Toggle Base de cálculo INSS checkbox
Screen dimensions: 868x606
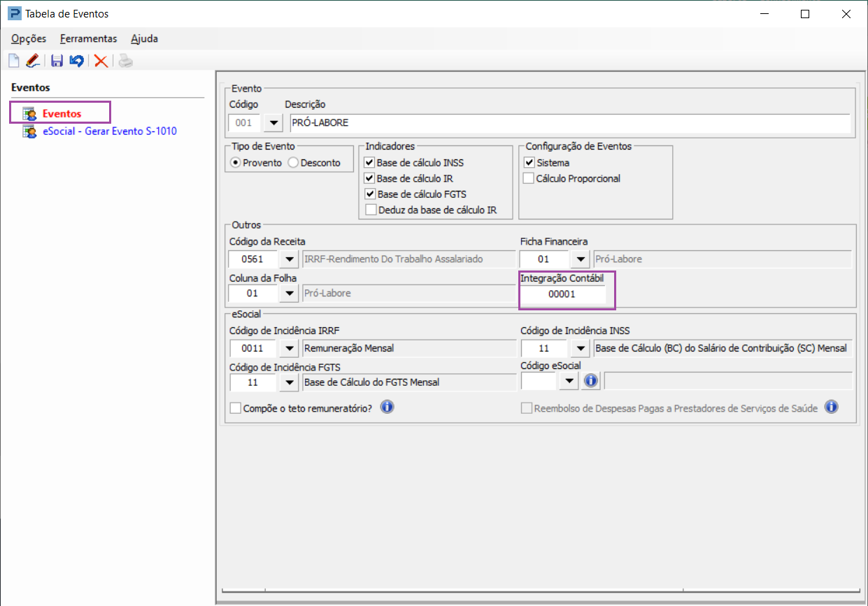370,163
